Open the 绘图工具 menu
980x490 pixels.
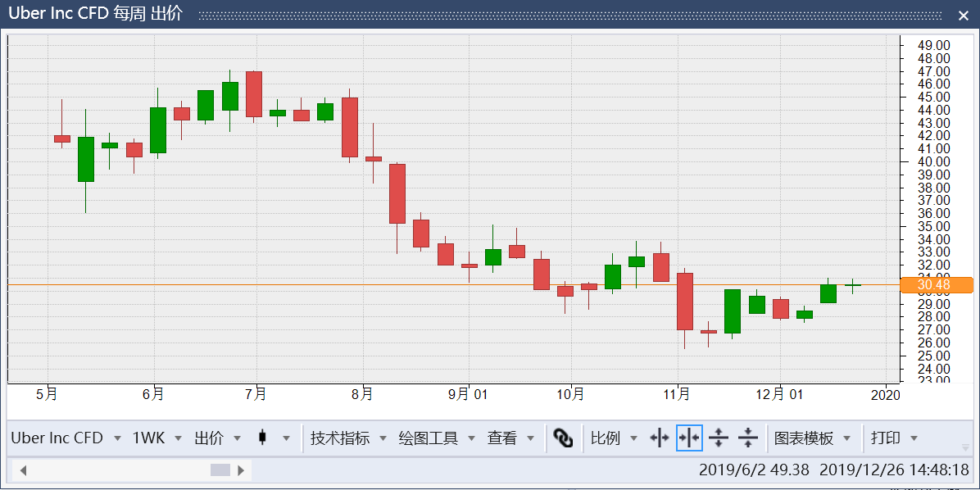click(x=437, y=438)
